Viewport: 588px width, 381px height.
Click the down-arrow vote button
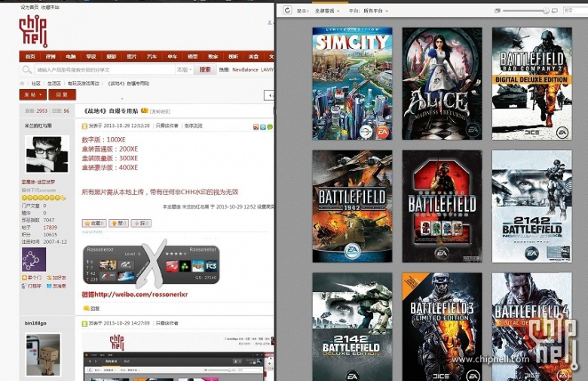click(141, 224)
